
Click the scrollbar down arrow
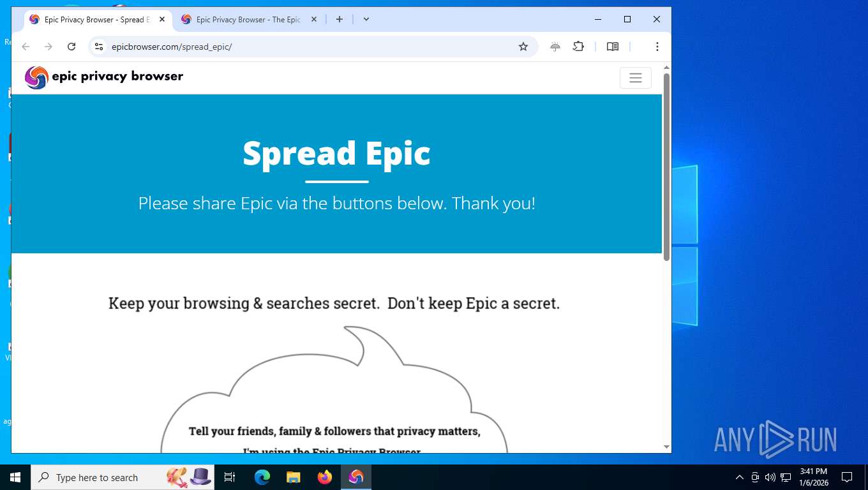click(x=666, y=447)
